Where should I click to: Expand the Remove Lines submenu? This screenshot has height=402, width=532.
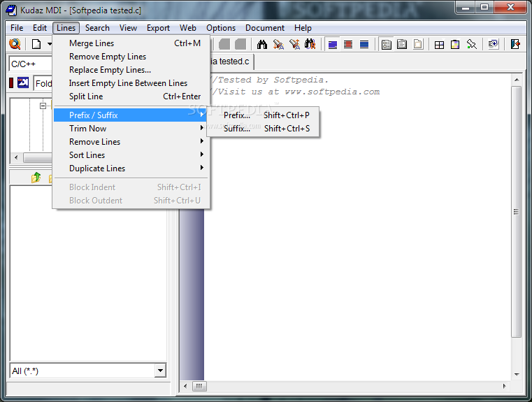(x=130, y=141)
